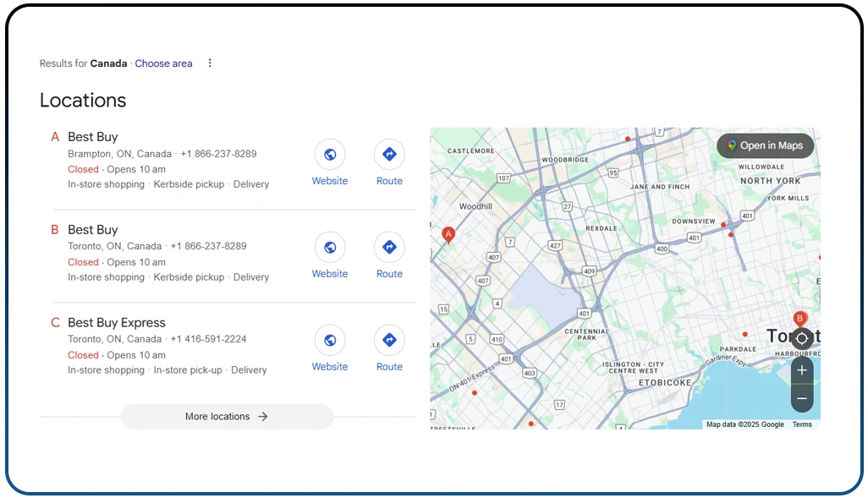Get directions using Best Buy Express Route icon
Viewport: 868px width, 498px height.
pos(389,340)
